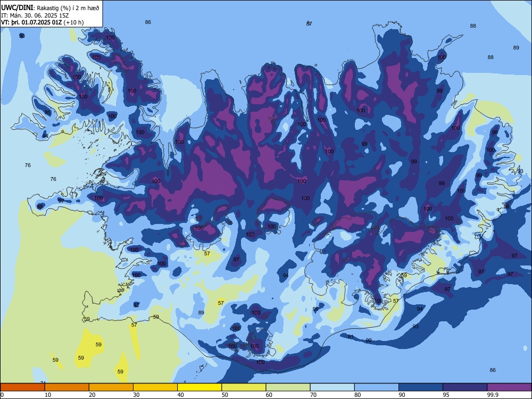The width and height of the screenshot is (532, 399).
Task: Click the legend label 95
Action: point(446,395)
